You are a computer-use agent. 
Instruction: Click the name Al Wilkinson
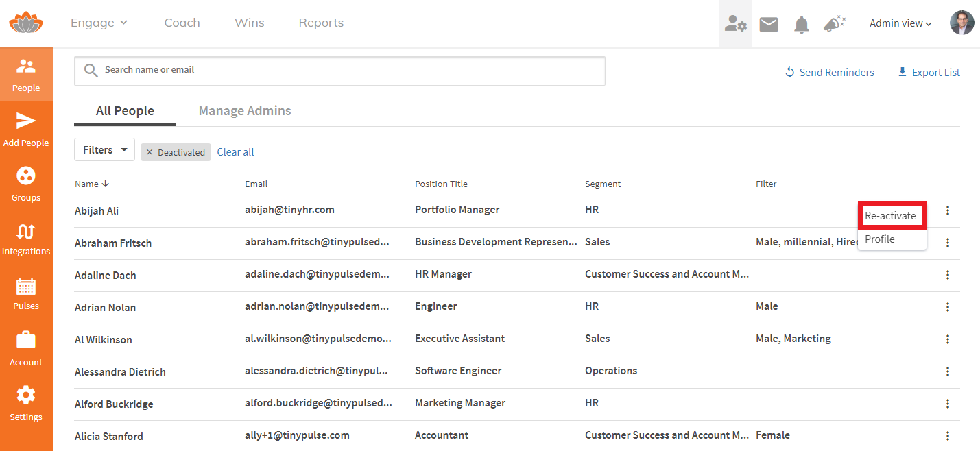coord(104,340)
